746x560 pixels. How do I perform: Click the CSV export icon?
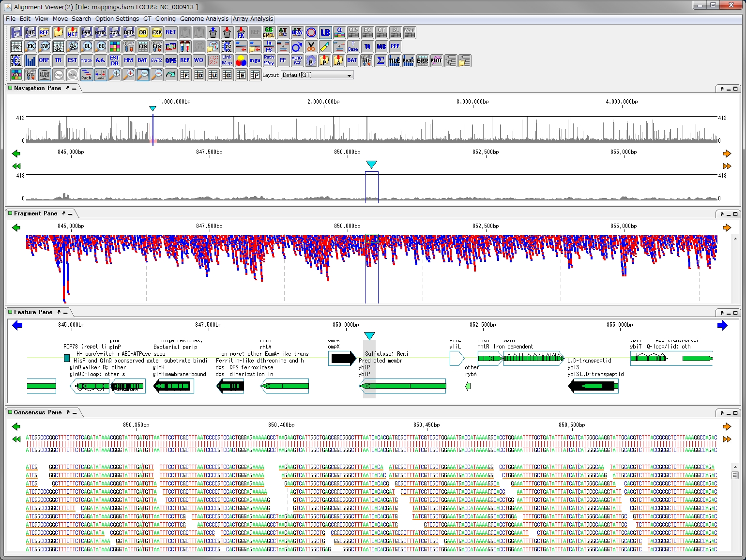tap(87, 32)
